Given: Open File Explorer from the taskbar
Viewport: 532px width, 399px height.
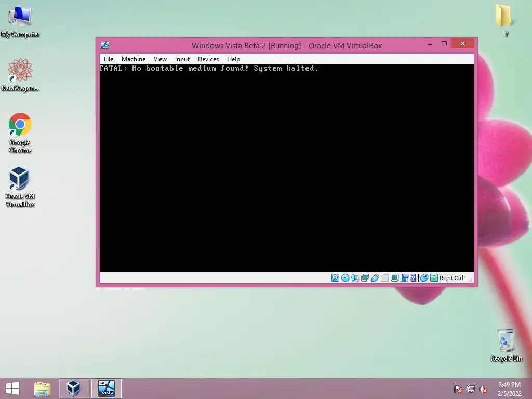Looking at the screenshot, I should tap(42, 389).
